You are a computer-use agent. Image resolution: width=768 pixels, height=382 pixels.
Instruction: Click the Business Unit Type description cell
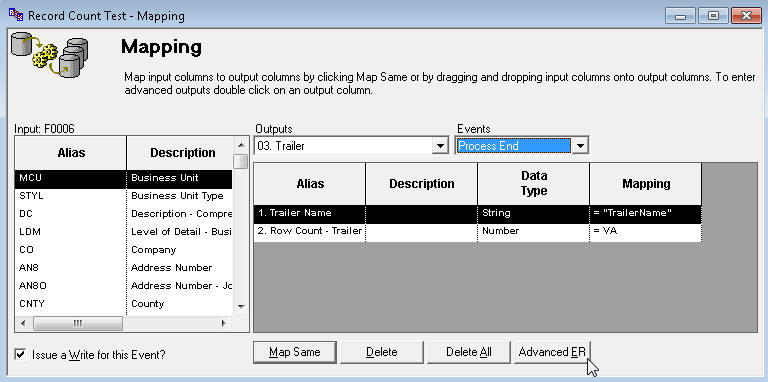(x=179, y=196)
